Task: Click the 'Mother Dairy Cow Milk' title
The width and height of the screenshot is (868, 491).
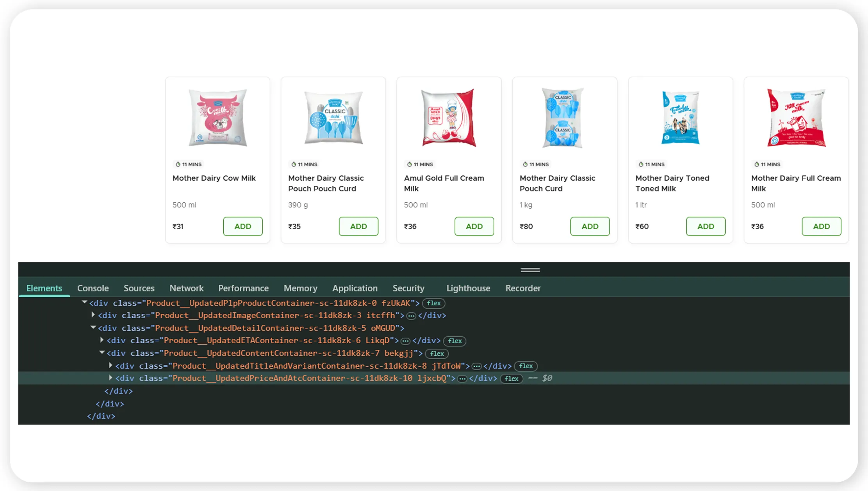Action: (x=214, y=178)
